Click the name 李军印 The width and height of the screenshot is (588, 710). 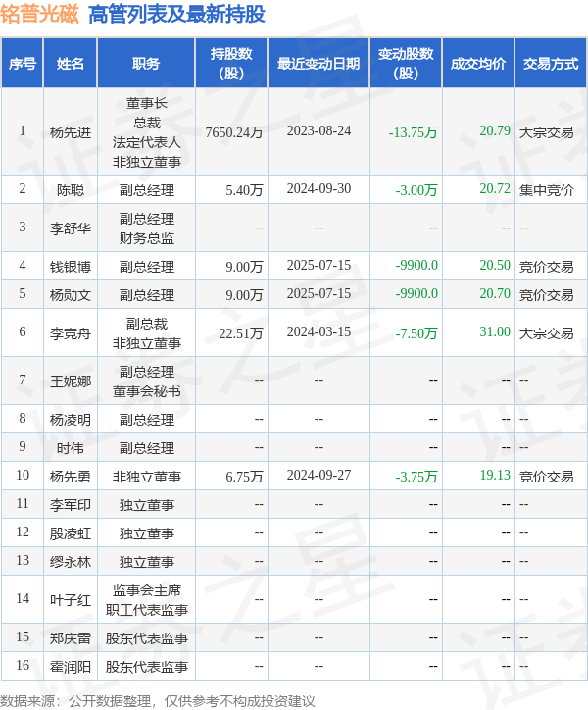(71, 505)
